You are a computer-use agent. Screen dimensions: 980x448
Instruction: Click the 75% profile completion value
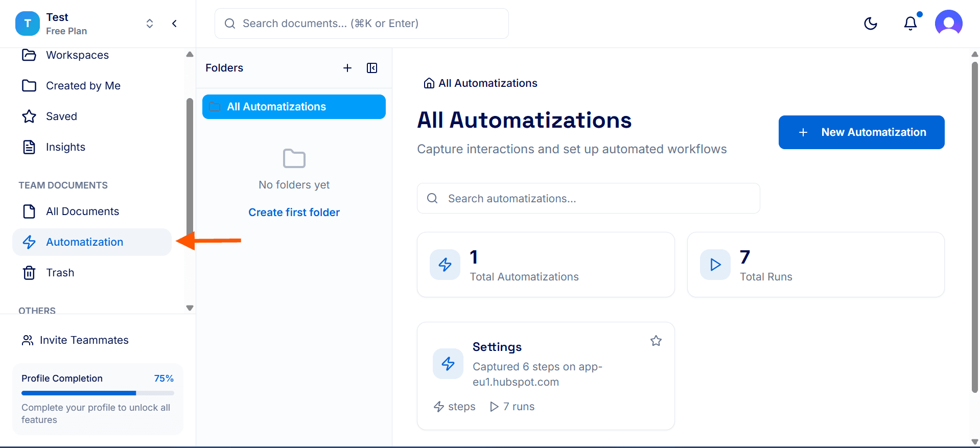click(164, 379)
